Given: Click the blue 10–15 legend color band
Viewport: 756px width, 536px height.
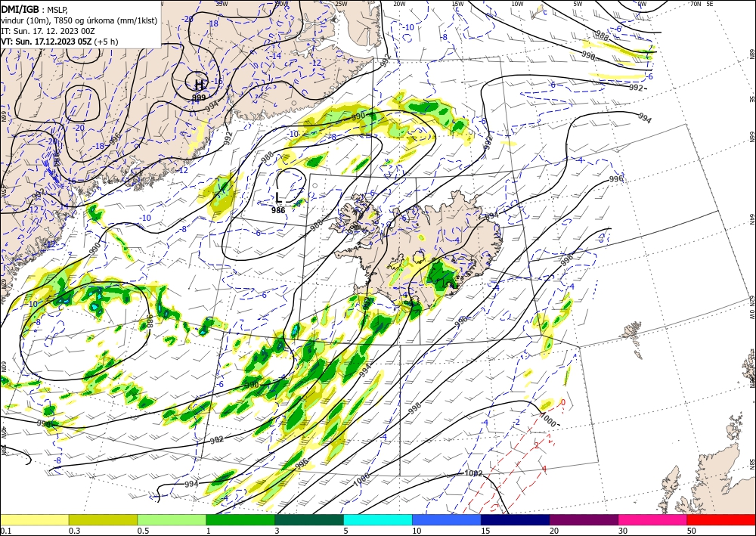Looking at the screenshot, I should [x=447, y=519].
